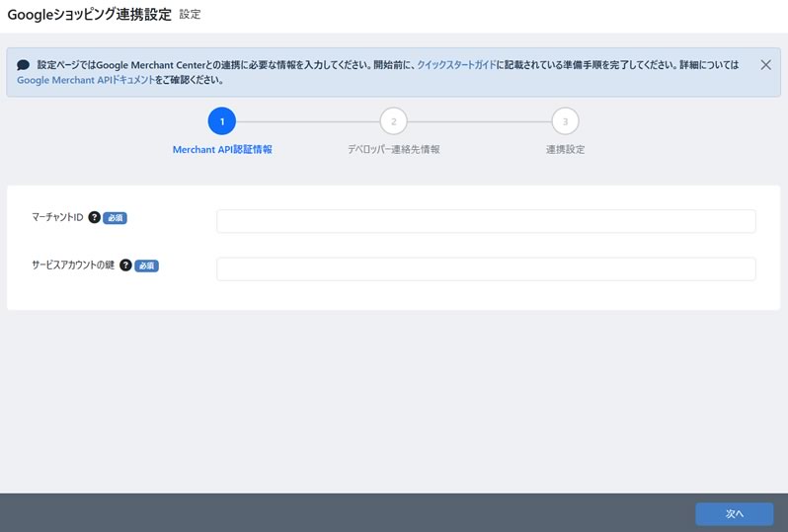The width and height of the screenshot is (788, 532).
Task: Click the speech bubble icon in the banner
Action: (23, 65)
